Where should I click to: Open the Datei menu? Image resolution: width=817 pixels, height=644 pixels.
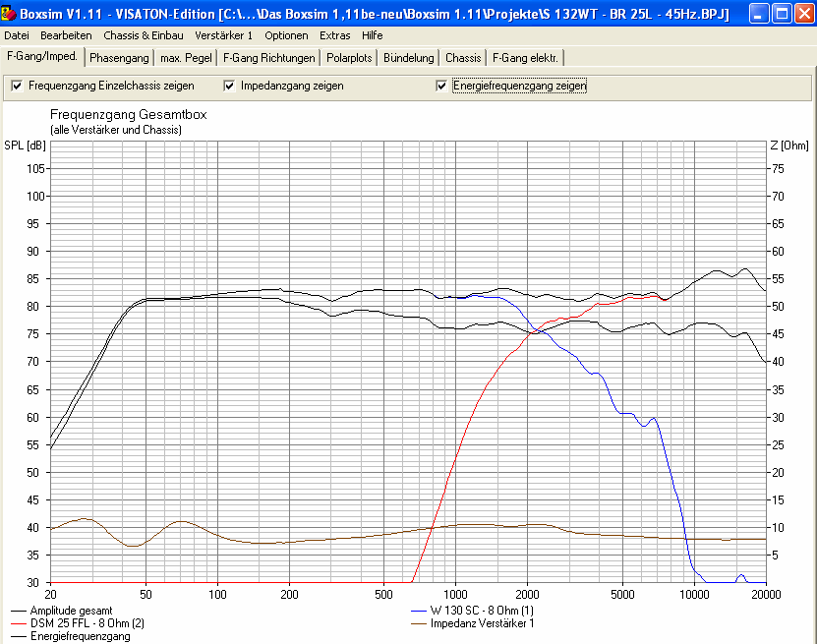17,35
